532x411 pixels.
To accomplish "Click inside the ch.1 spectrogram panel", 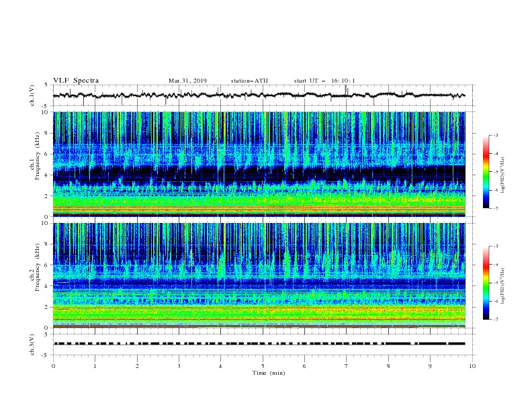I will pyautogui.click(x=259, y=164).
